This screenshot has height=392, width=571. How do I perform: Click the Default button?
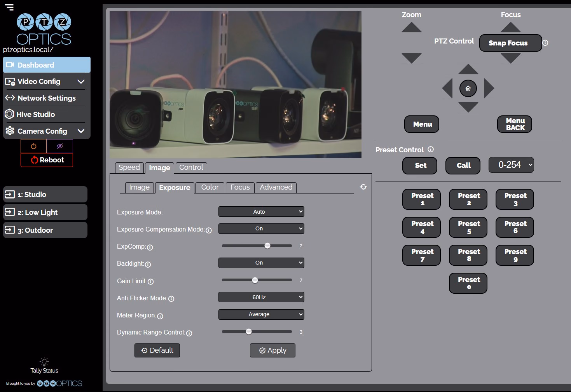click(x=157, y=350)
